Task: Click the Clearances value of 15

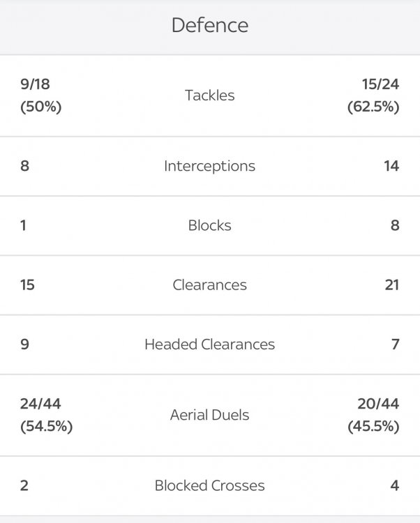Action: pyautogui.click(x=28, y=285)
